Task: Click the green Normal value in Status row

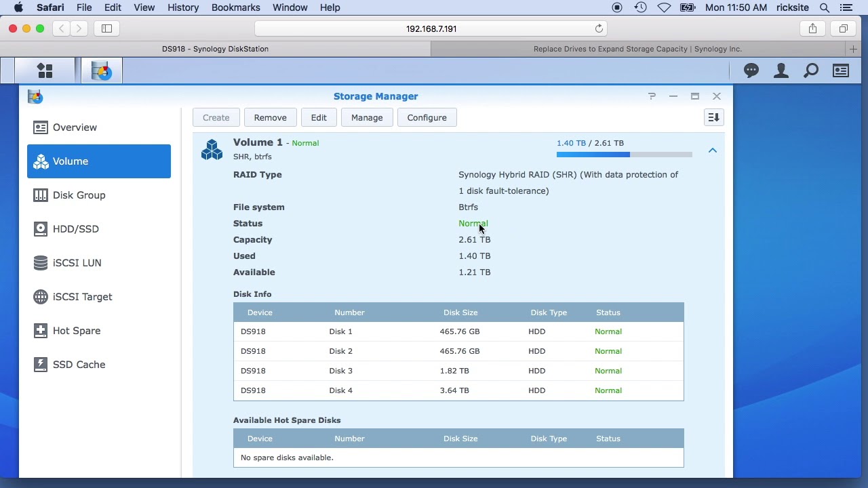Action: pos(473,223)
